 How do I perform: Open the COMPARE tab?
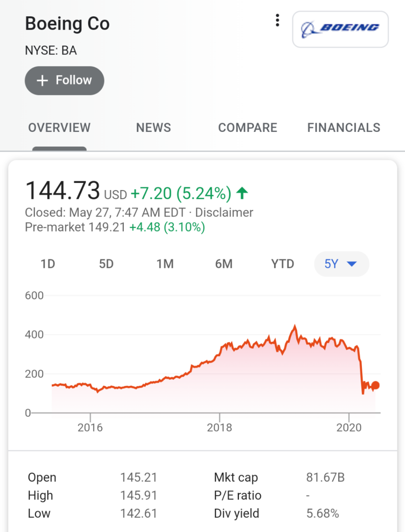pyautogui.click(x=248, y=128)
